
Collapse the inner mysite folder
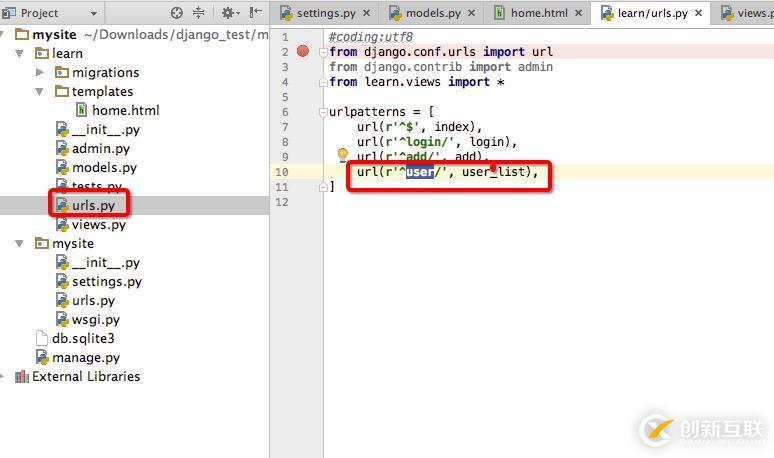[x=19, y=243]
